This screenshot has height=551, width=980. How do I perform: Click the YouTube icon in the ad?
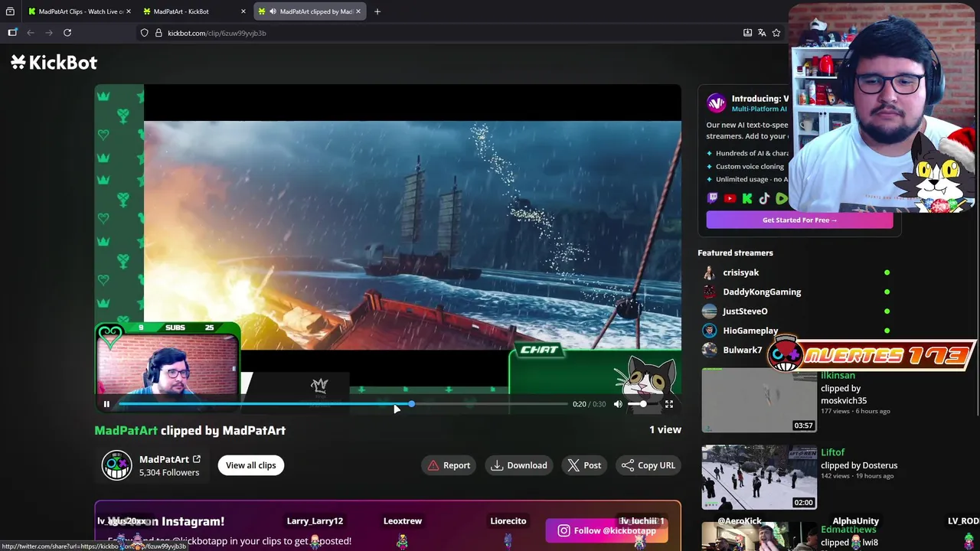click(730, 198)
